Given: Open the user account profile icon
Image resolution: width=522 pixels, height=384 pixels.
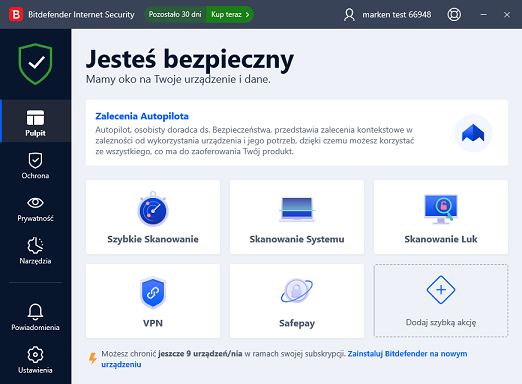Looking at the screenshot, I should 349,15.
